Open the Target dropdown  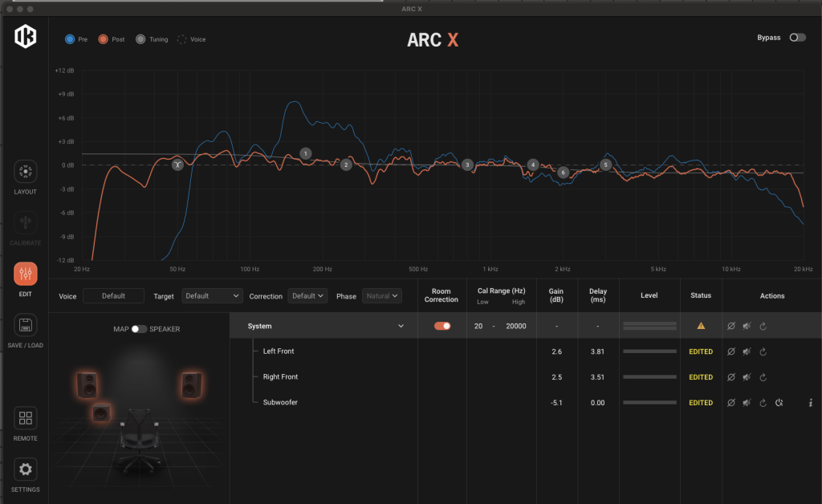tap(212, 296)
